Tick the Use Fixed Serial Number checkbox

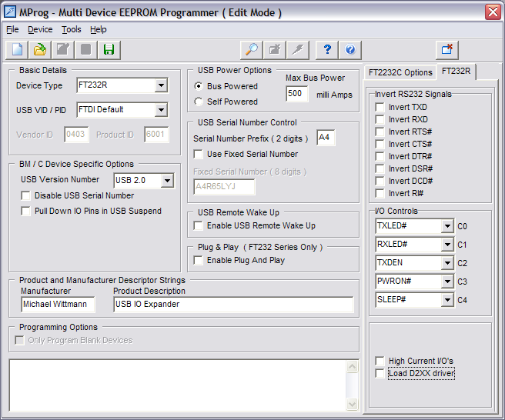tap(199, 155)
